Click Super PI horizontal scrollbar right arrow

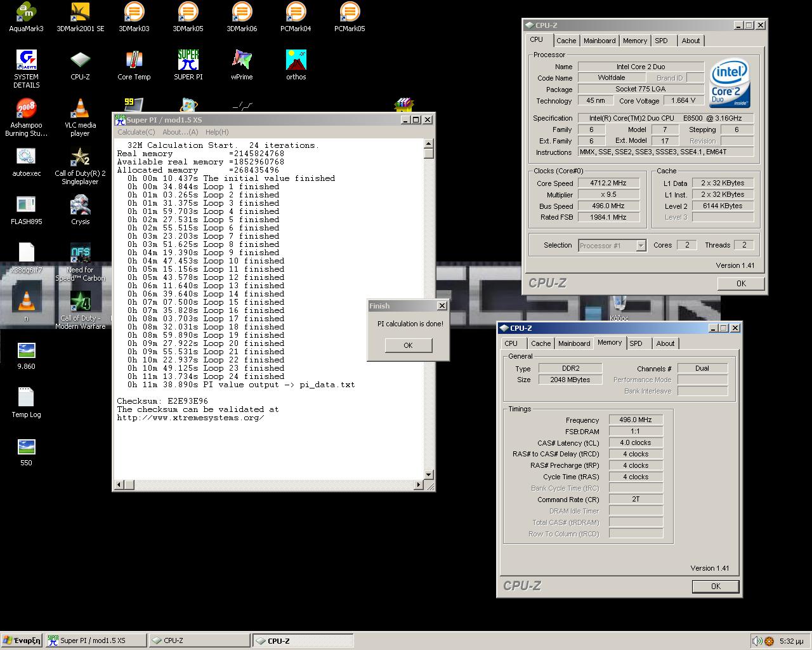[x=418, y=485]
